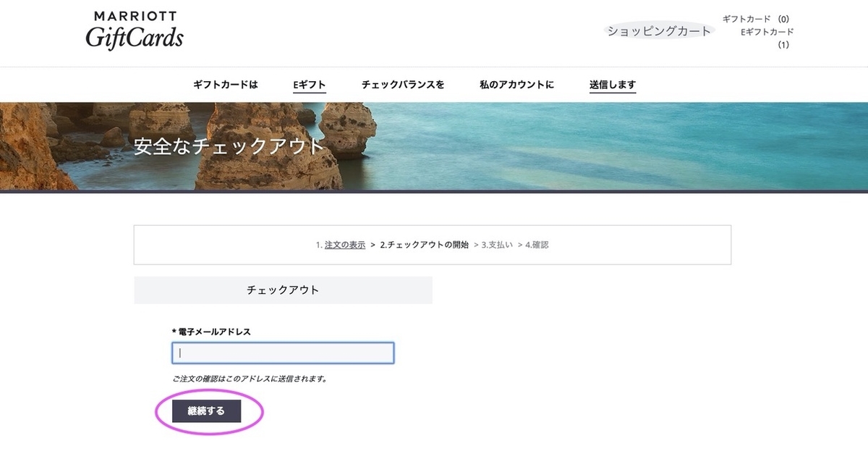Click the チェックアウト section header
This screenshot has width=868, height=467.
283,290
